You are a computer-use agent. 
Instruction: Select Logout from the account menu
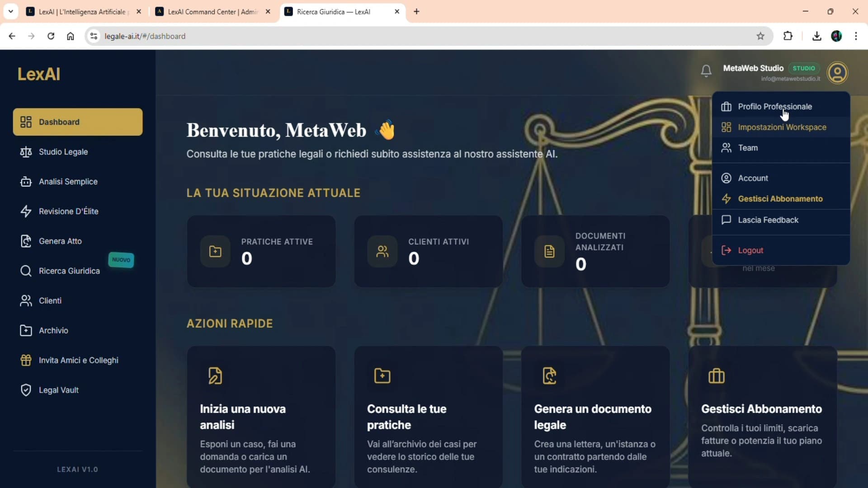[750, 250]
